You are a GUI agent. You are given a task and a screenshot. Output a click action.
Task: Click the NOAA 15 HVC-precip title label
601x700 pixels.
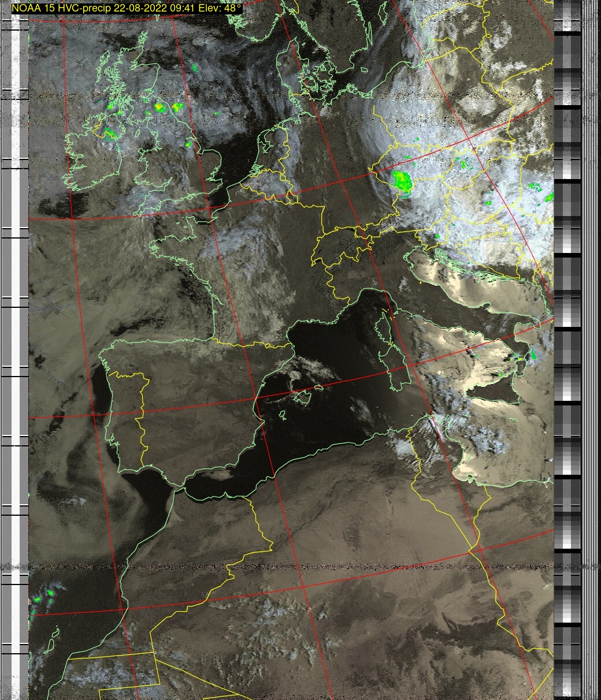126,9
